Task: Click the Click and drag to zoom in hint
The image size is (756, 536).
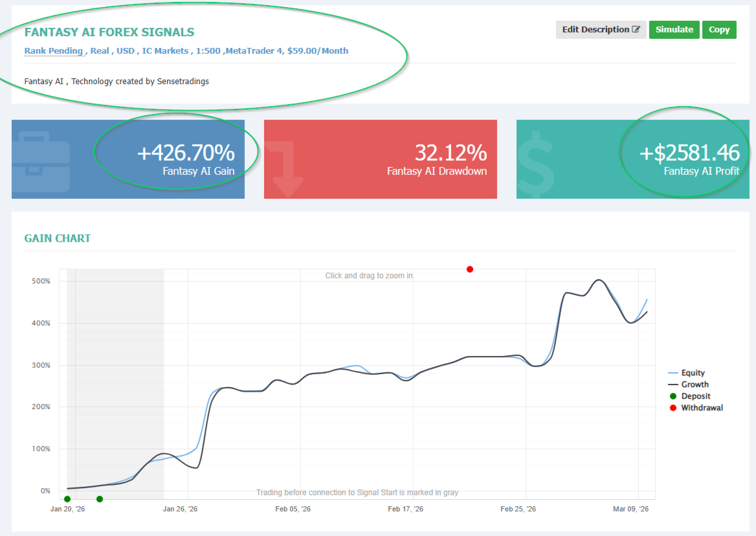Action: tap(369, 276)
